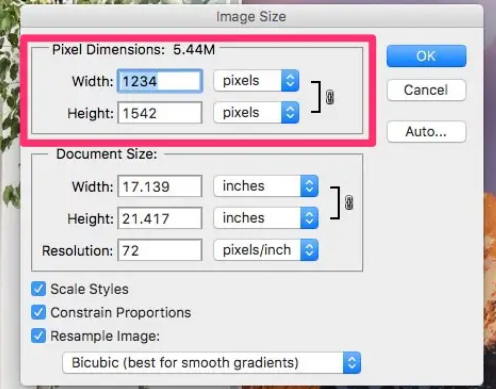496x389 pixels.
Task: Click the Image Size dialog title bar
Action: coord(252,17)
